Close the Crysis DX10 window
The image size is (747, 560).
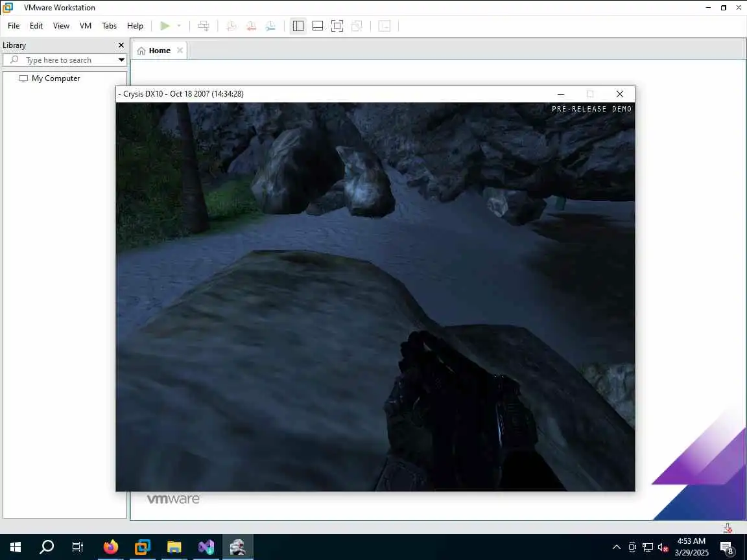(x=619, y=94)
